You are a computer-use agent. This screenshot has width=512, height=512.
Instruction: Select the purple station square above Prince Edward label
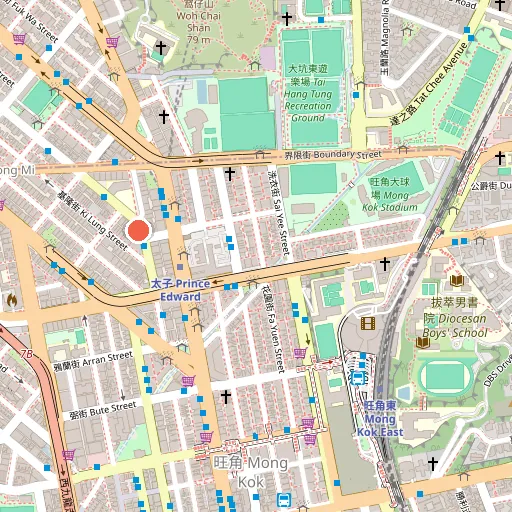click(180, 267)
